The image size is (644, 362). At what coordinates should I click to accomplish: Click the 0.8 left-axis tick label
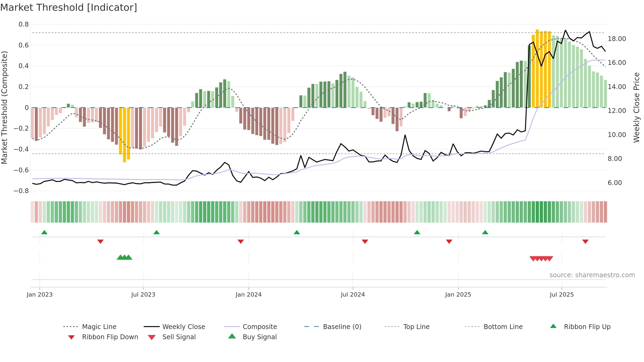coord(24,24)
